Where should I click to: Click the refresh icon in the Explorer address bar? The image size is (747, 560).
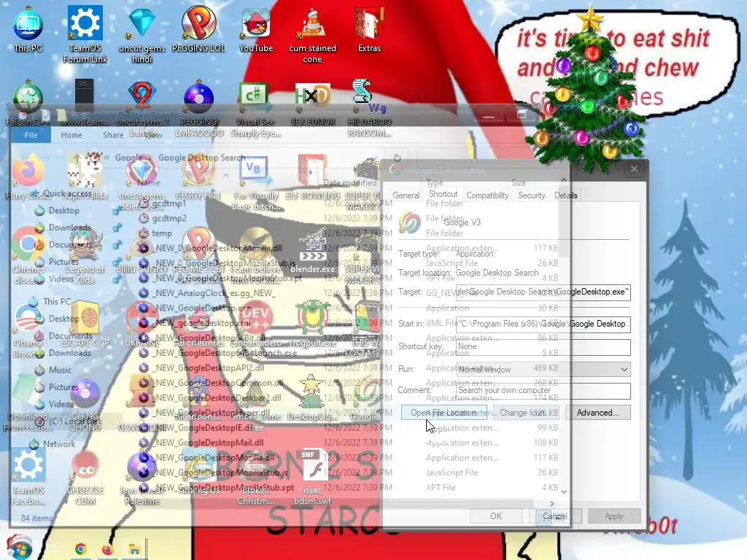point(398,157)
